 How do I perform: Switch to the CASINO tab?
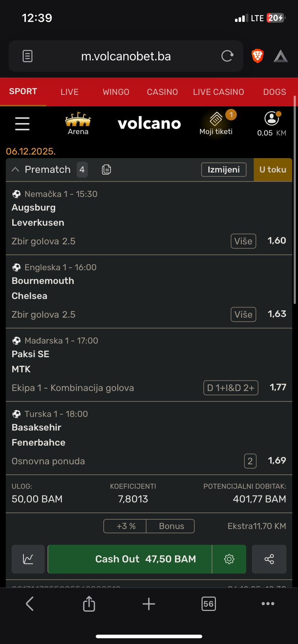[x=162, y=92]
